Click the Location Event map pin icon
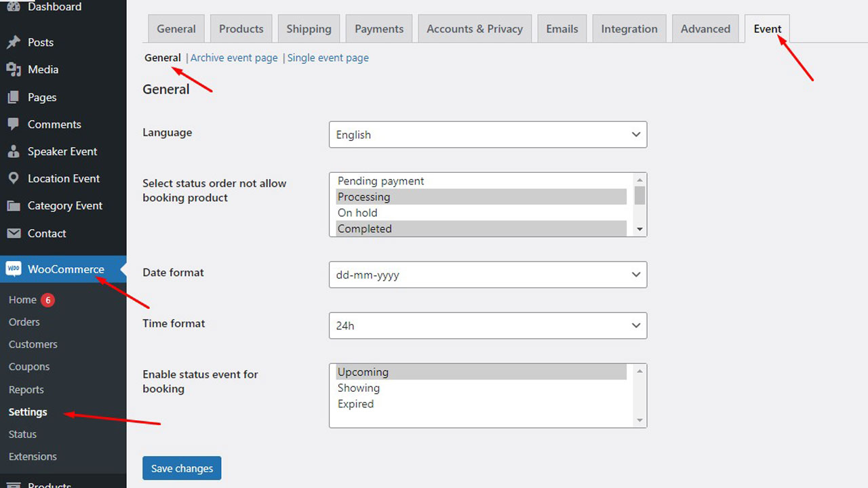Viewport: 868px width, 488px height. (14, 178)
